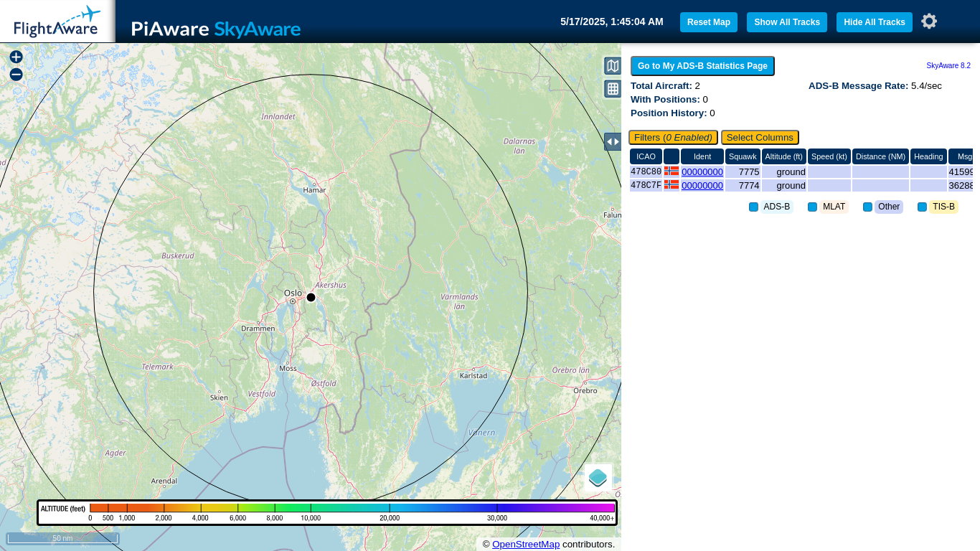Open ident link for aircraft 478C7F
980x551 pixels.
coord(702,186)
